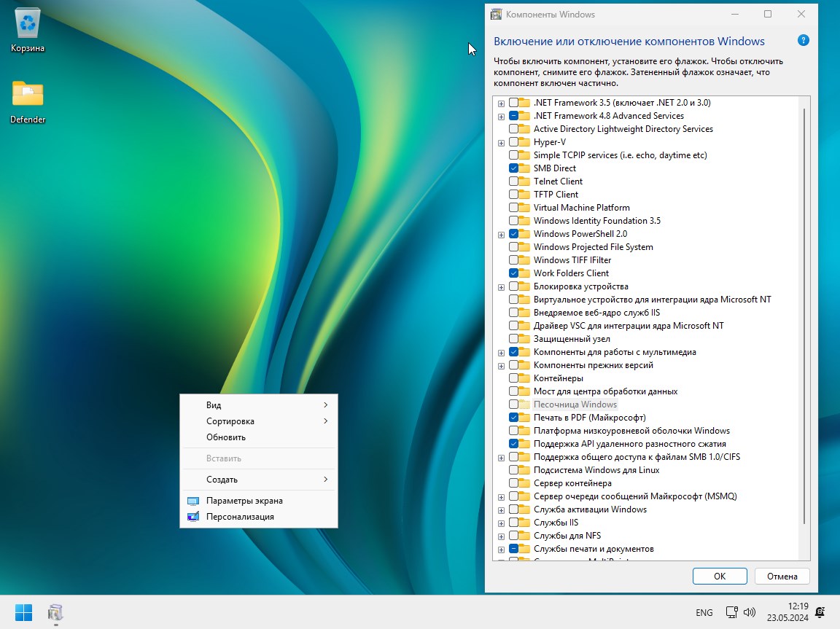Click the blue help question mark icon
The height and width of the screenshot is (629, 840).
pos(803,40)
